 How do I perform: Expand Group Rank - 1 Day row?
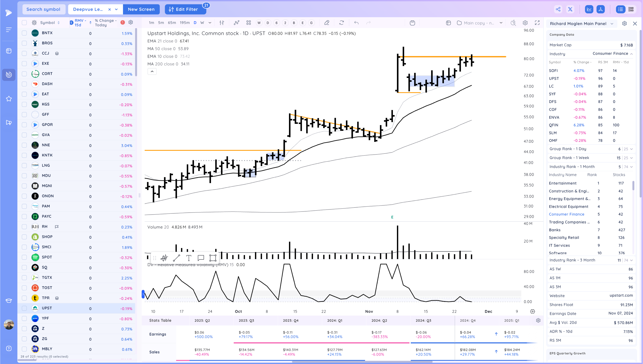point(632,149)
